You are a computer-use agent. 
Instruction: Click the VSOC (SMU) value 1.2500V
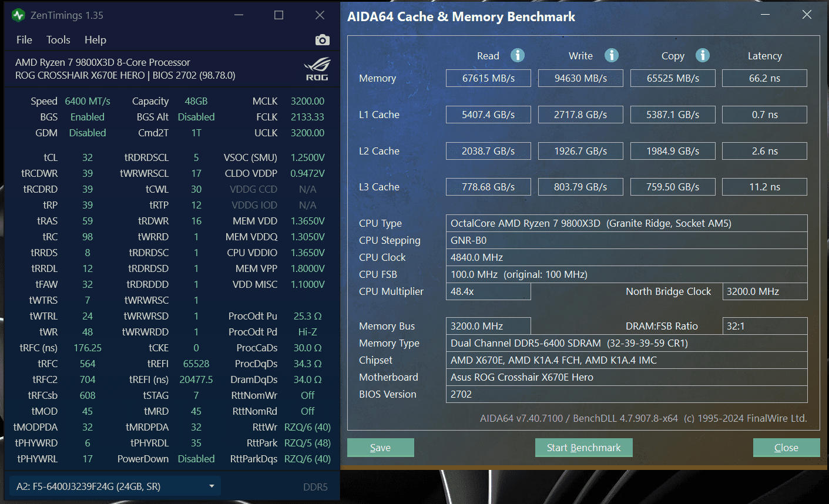[x=307, y=157]
